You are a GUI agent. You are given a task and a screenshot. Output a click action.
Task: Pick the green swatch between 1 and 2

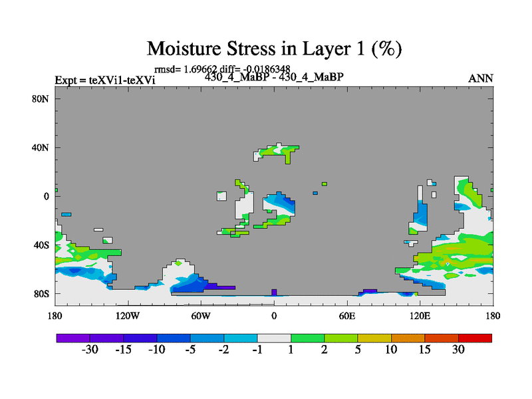point(307,338)
